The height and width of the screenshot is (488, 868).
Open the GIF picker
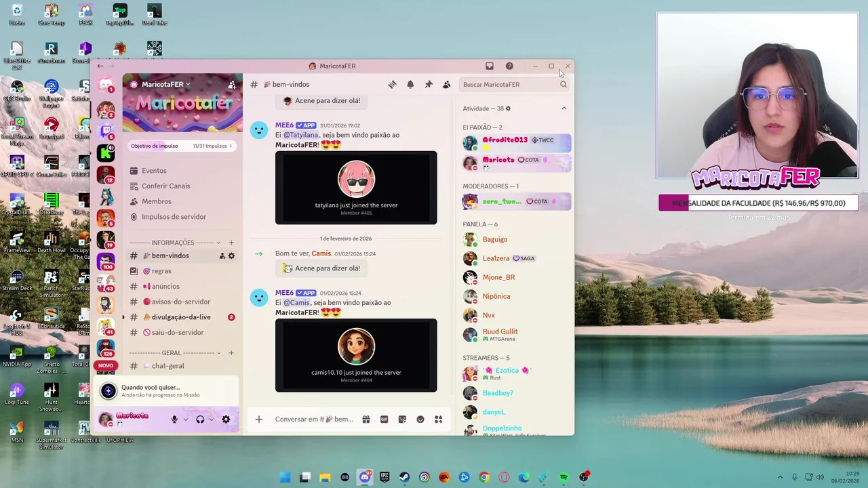point(384,420)
